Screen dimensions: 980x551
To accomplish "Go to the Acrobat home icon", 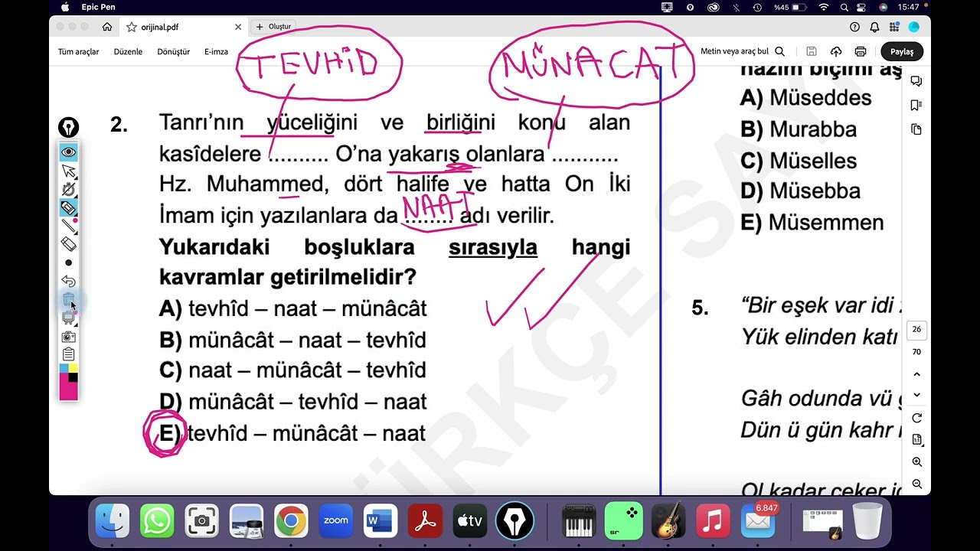I will pyautogui.click(x=107, y=27).
